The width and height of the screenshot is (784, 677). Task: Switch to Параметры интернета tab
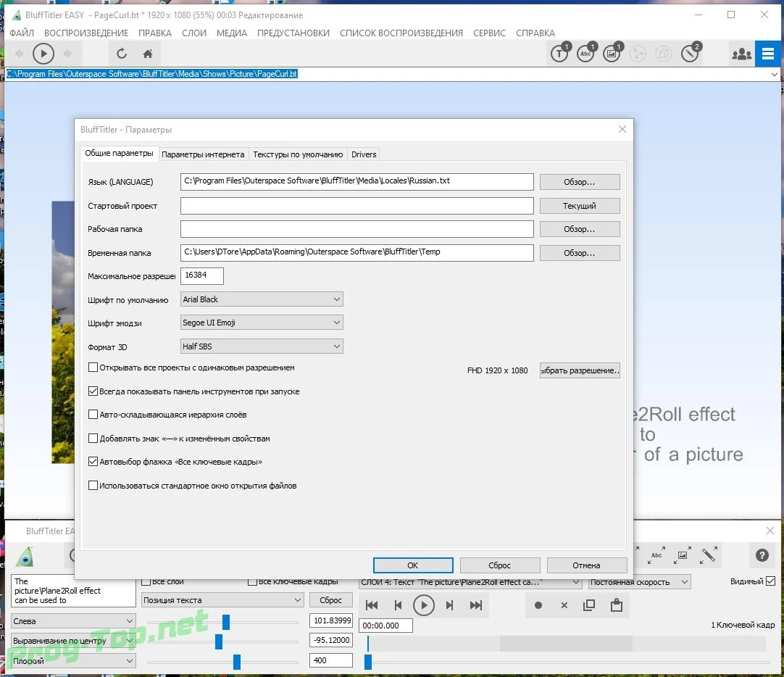tap(203, 154)
